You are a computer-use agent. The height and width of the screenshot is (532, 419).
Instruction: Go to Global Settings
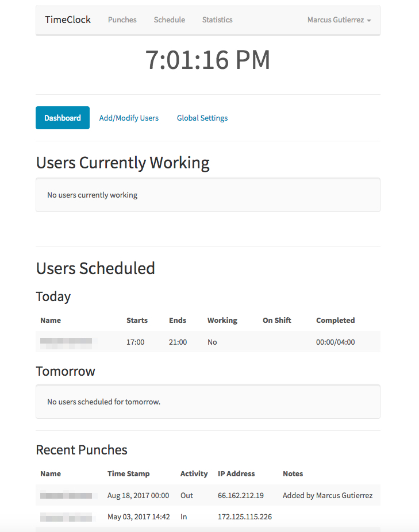pyautogui.click(x=202, y=118)
